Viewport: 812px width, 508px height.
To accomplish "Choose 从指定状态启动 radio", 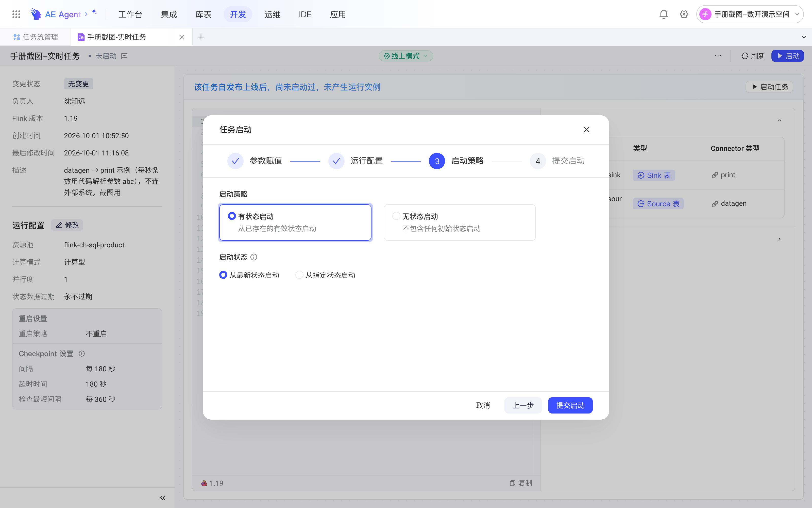I will pos(325,275).
